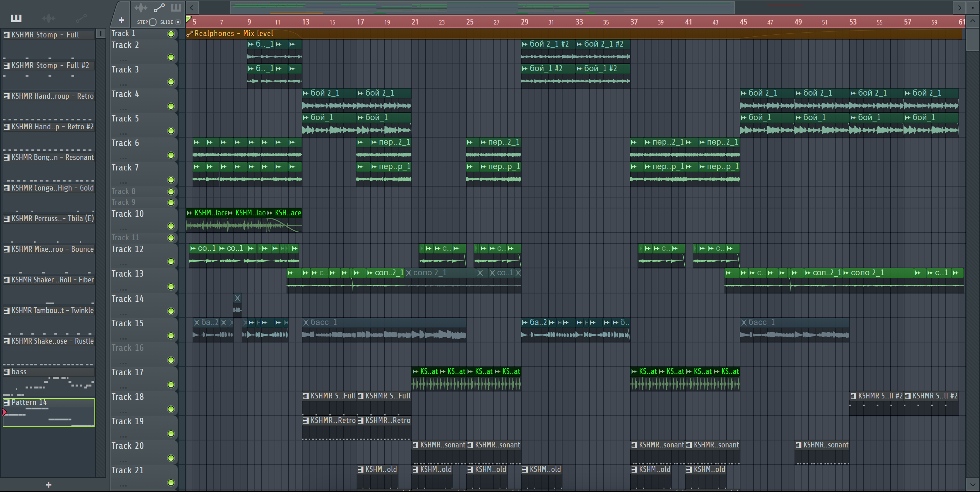The height and width of the screenshot is (492, 980).
Task: Click the Track 9 header label
Action: click(x=123, y=202)
